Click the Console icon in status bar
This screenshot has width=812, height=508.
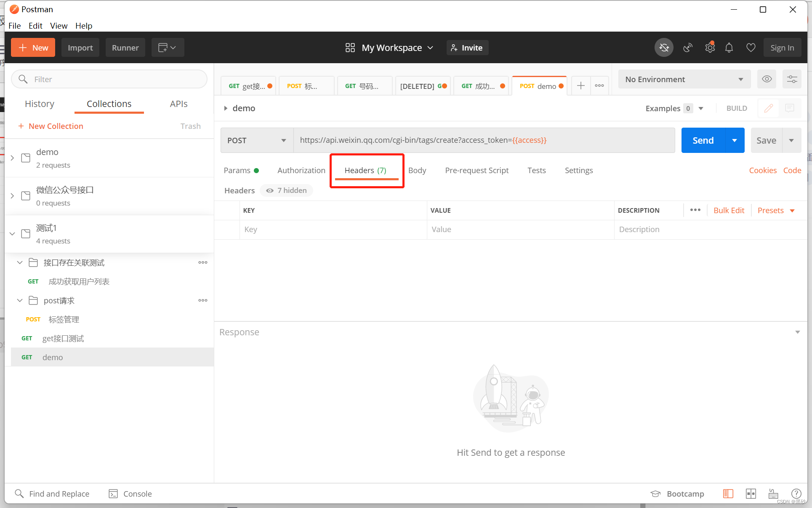(x=113, y=493)
